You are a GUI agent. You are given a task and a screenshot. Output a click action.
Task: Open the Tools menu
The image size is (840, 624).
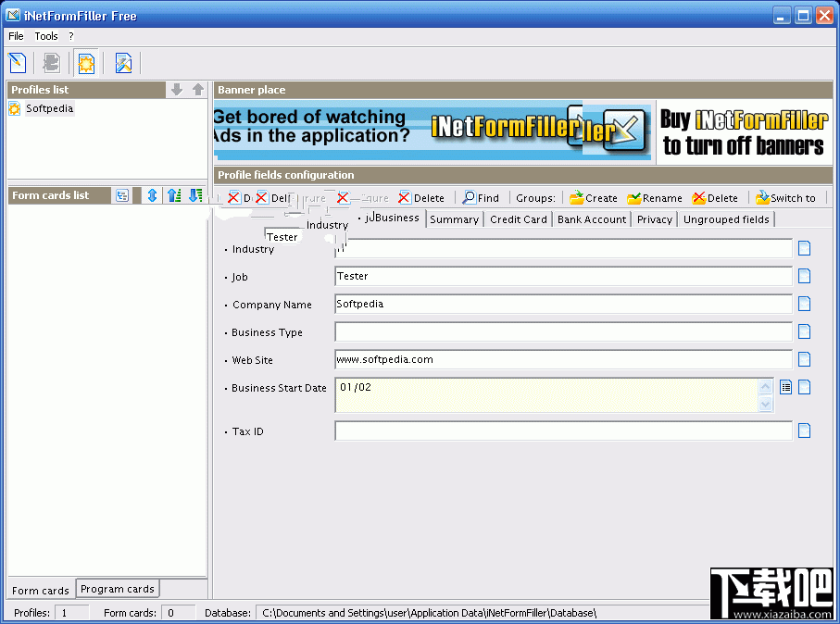coord(46,36)
